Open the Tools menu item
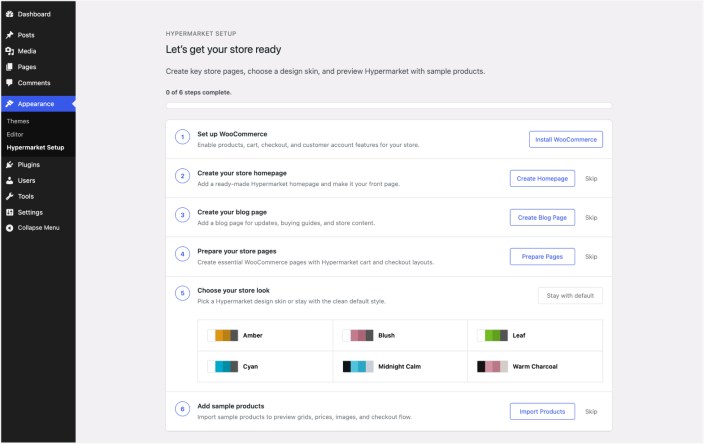The image size is (704, 444). (38, 197)
